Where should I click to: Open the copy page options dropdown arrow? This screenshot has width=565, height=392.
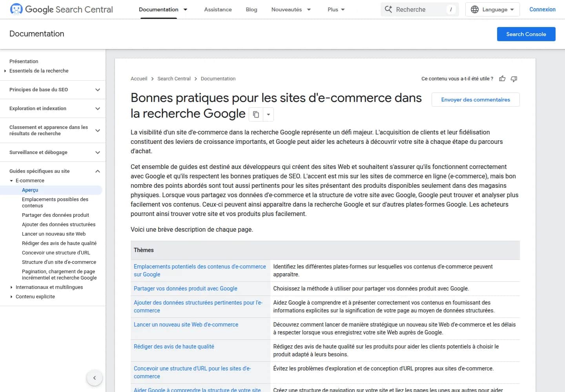tap(268, 114)
